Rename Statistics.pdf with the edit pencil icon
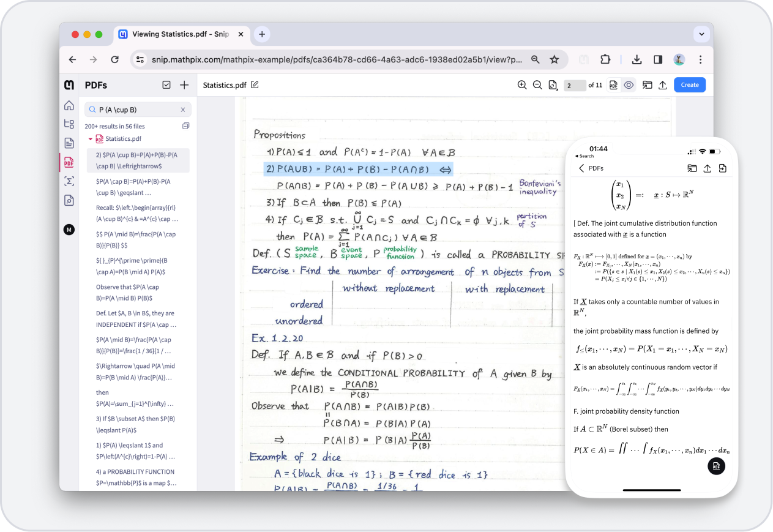The height and width of the screenshot is (532, 773). (x=255, y=84)
